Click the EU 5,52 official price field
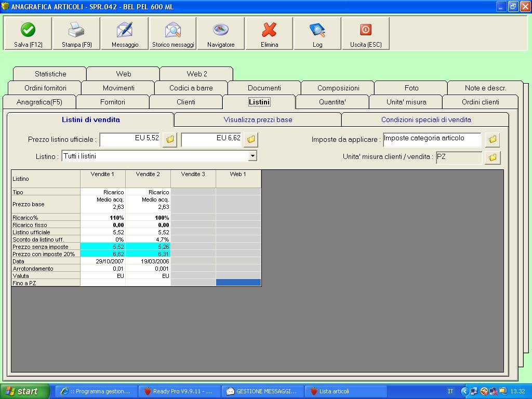Image resolution: width=532 pixels, height=399 pixels. coord(130,139)
